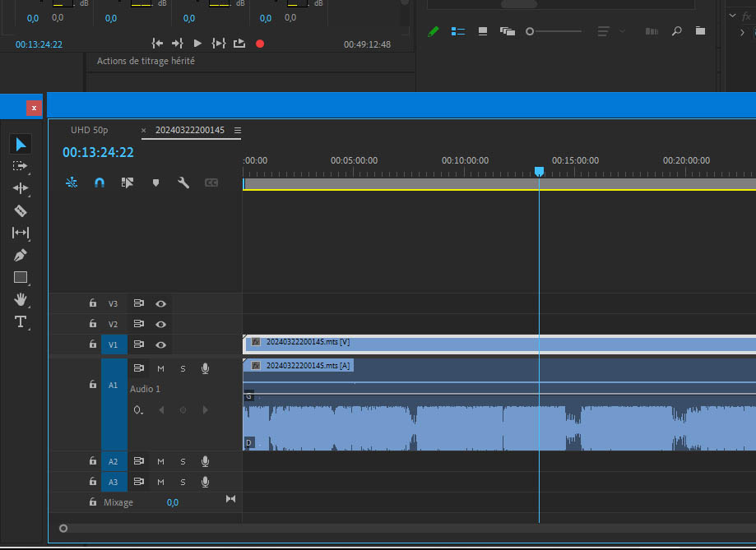Viewport: 756px width, 550px height.
Task: Switch project panel to icon view
Action: [483, 31]
